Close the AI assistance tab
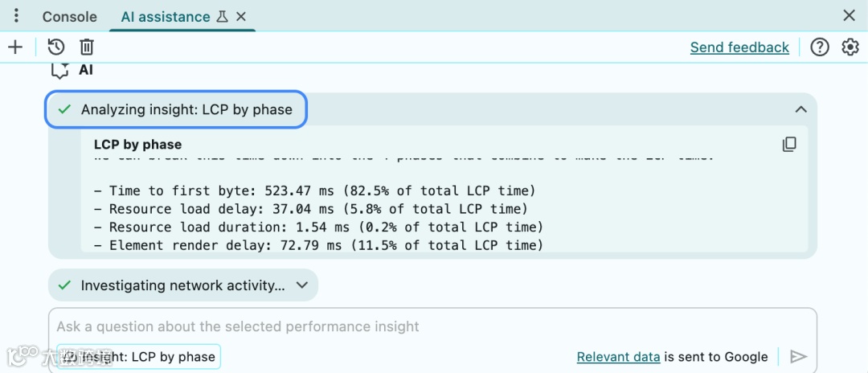This screenshot has width=868, height=373. point(241,17)
